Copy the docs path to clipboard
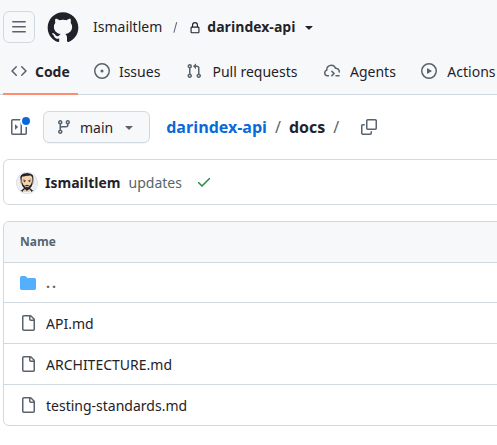The image size is (497, 445). tap(369, 127)
